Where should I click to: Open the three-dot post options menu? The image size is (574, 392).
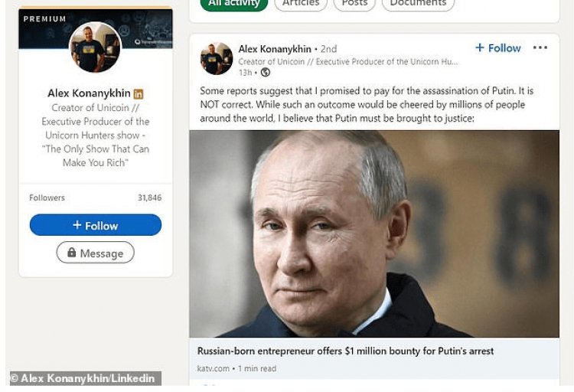pos(540,47)
